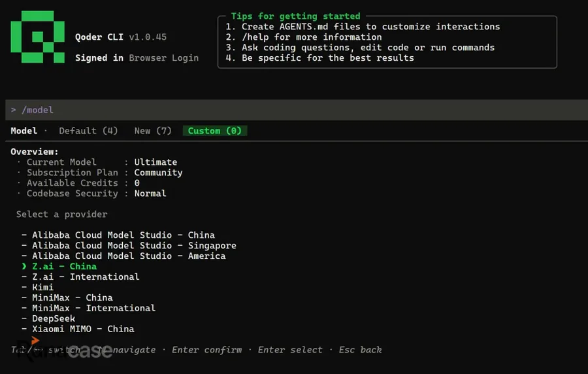Viewport: 588px width, 374px height.
Task: Click the Tips for getting started box
Action: coord(387,42)
